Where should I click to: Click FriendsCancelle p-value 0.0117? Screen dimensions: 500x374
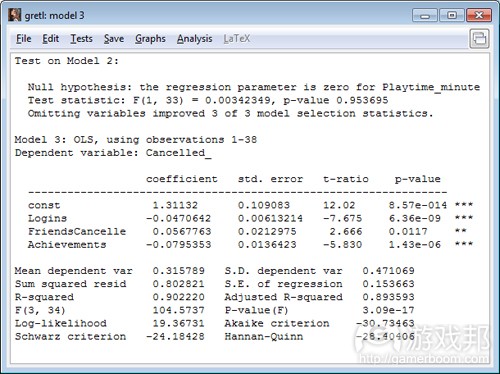(x=408, y=231)
